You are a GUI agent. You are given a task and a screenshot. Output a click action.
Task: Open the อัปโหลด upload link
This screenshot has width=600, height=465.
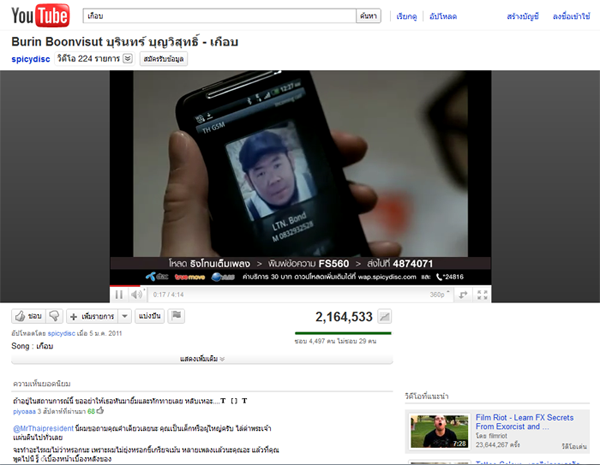tap(443, 16)
